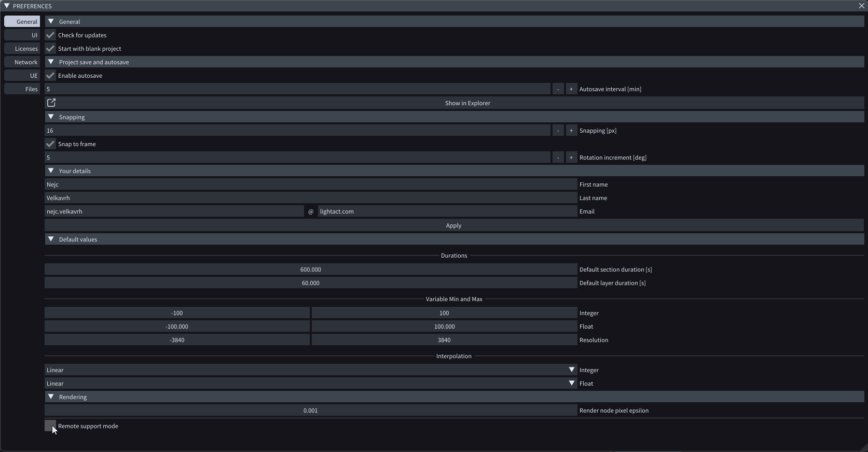Switch to the Licenses tab
Screen dimensions: 868x452
[x=22, y=49]
